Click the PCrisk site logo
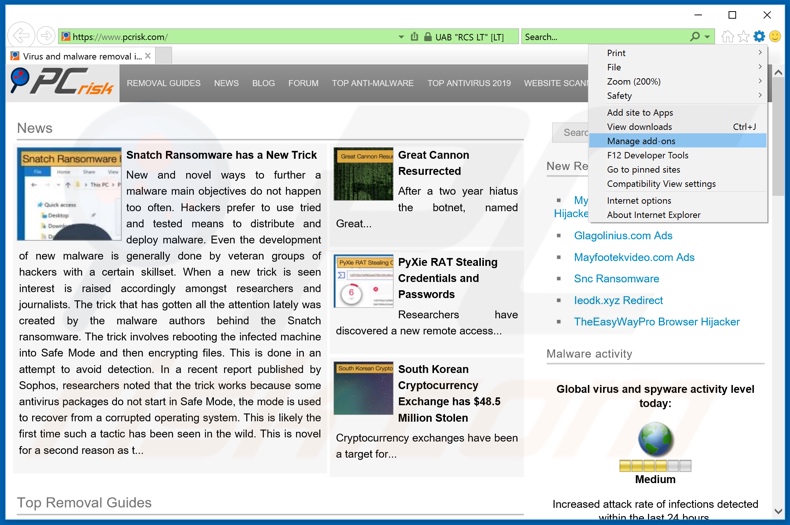Screen dimensions: 790x525 coord(62,83)
